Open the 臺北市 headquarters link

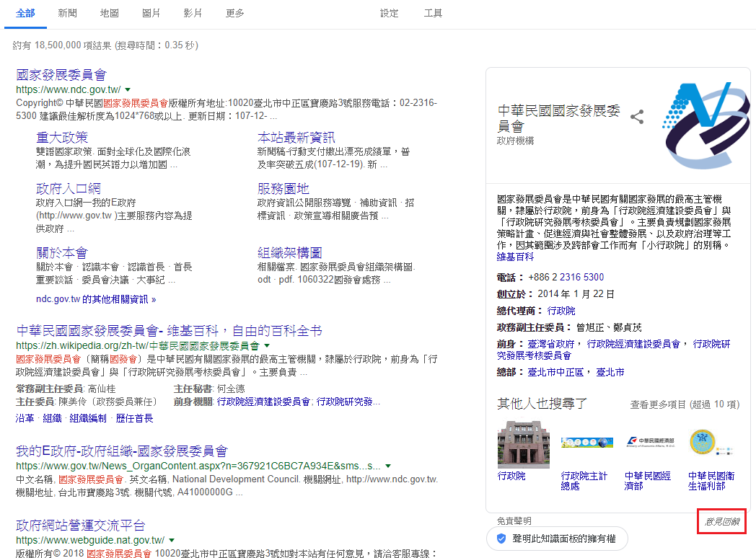(610, 373)
